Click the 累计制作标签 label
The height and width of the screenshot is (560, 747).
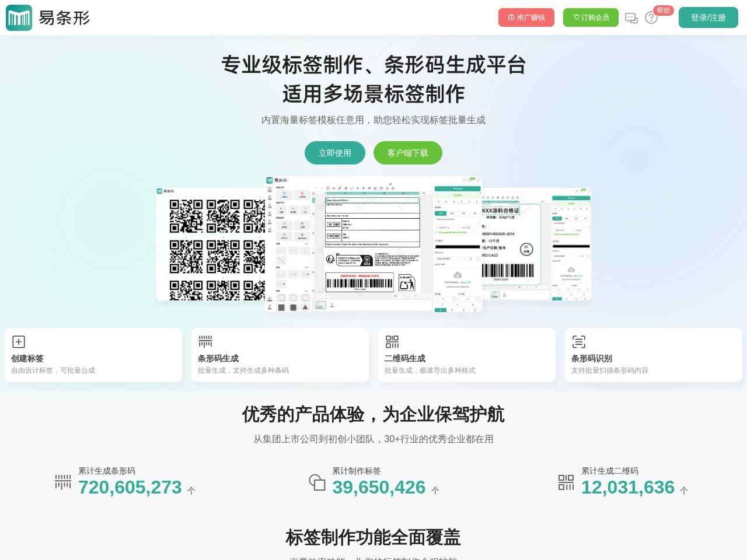[357, 471]
